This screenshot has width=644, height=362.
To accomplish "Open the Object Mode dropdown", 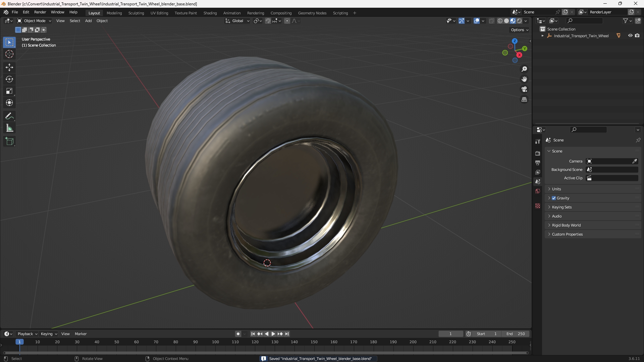I will tap(34, 21).
